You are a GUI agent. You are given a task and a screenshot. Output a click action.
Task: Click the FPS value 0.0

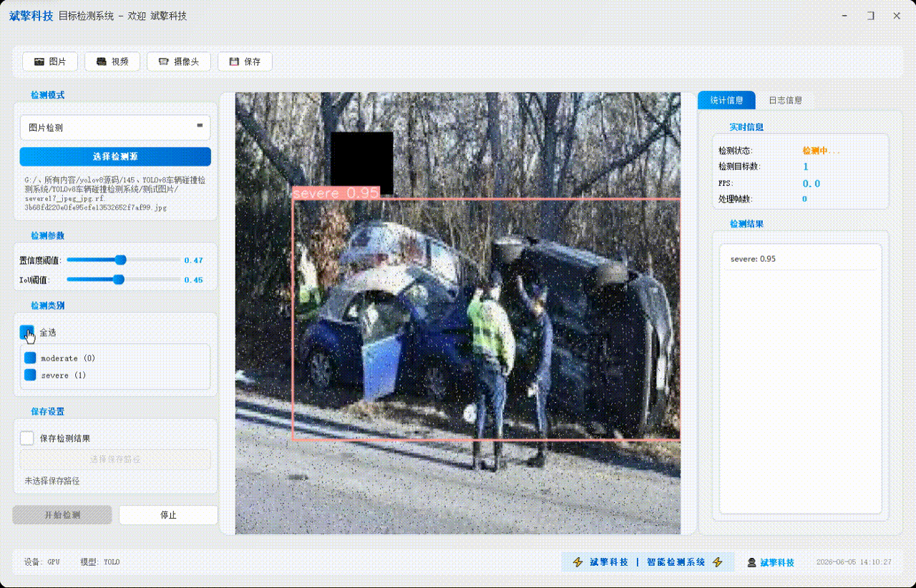click(x=811, y=184)
